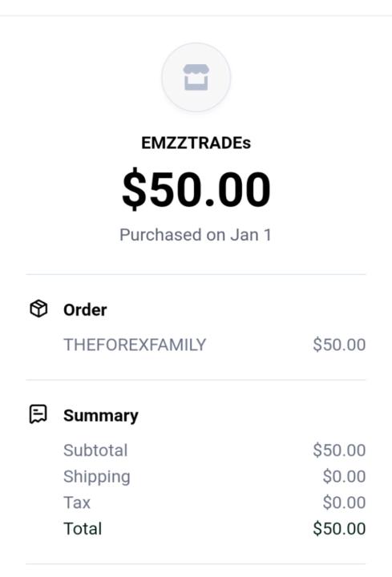
Task: Click the Total amount $50.00
Action: (x=339, y=528)
